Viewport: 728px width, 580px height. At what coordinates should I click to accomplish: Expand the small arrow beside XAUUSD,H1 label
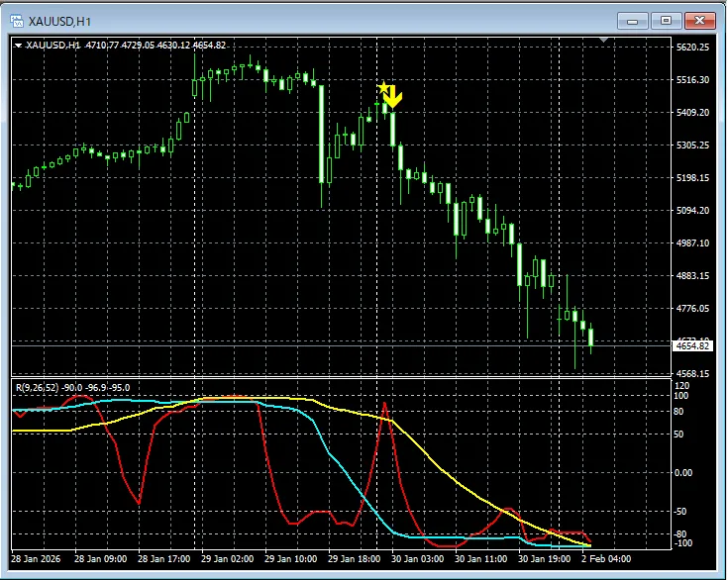[x=18, y=45]
